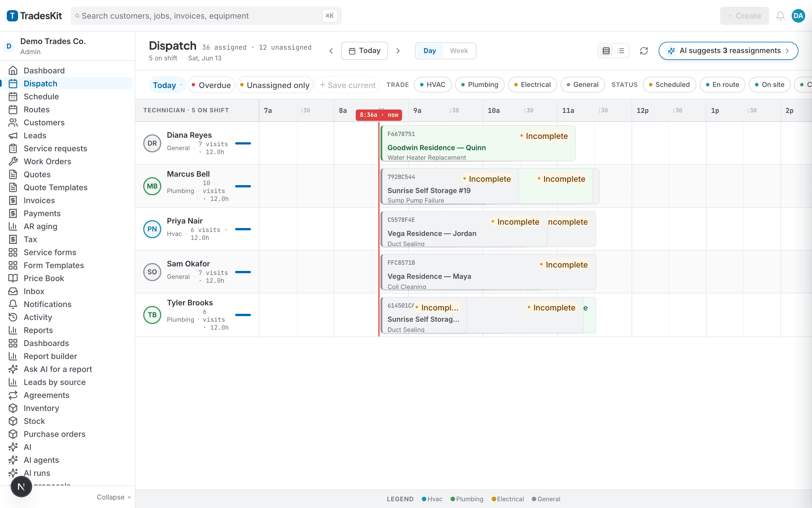Screen dimensions: 812x508
Task: Open the Customers people icon
Action: click(x=13, y=123)
